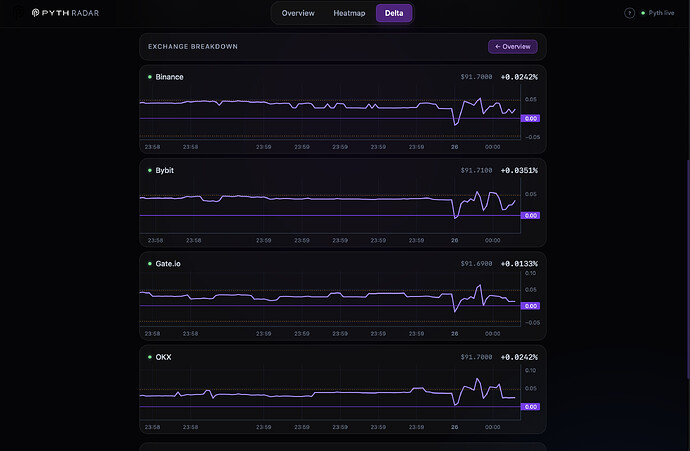Click the green status dot beside Bybit
This screenshot has width=690, height=451.
click(x=150, y=170)
